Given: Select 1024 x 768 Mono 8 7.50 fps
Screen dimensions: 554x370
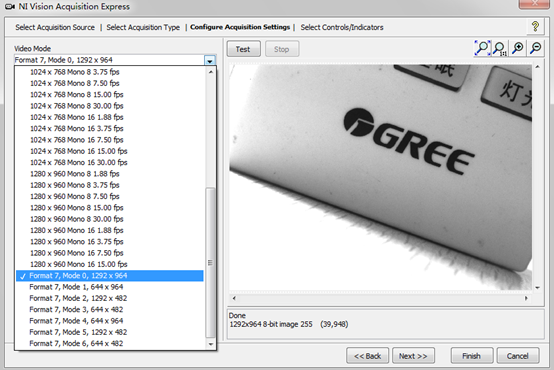Looking at the screenshot, I should point(110,83).
